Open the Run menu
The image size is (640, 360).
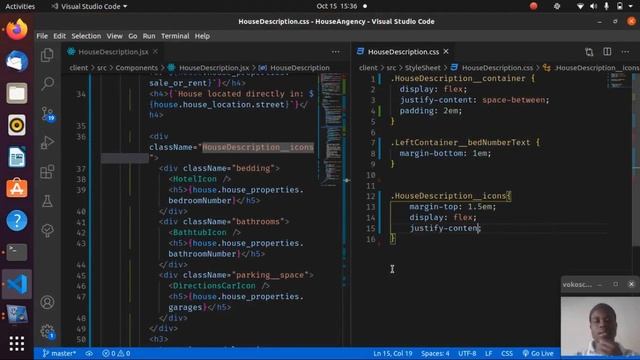(149, 36)
